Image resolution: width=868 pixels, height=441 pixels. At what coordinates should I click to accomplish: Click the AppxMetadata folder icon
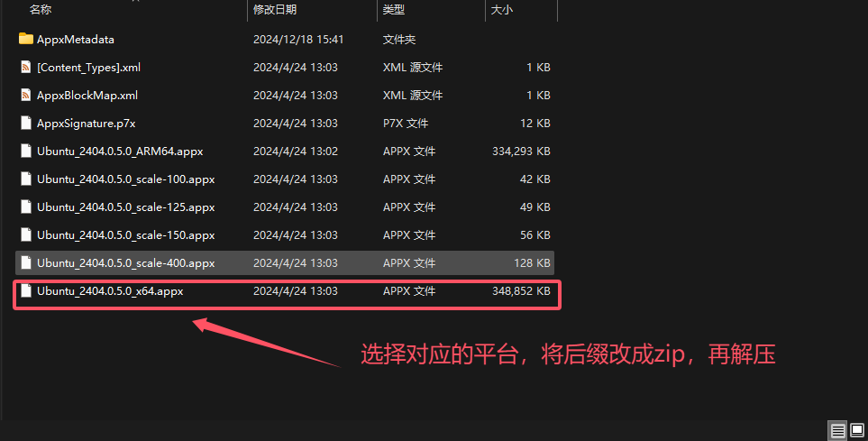(x=25, y=39)
